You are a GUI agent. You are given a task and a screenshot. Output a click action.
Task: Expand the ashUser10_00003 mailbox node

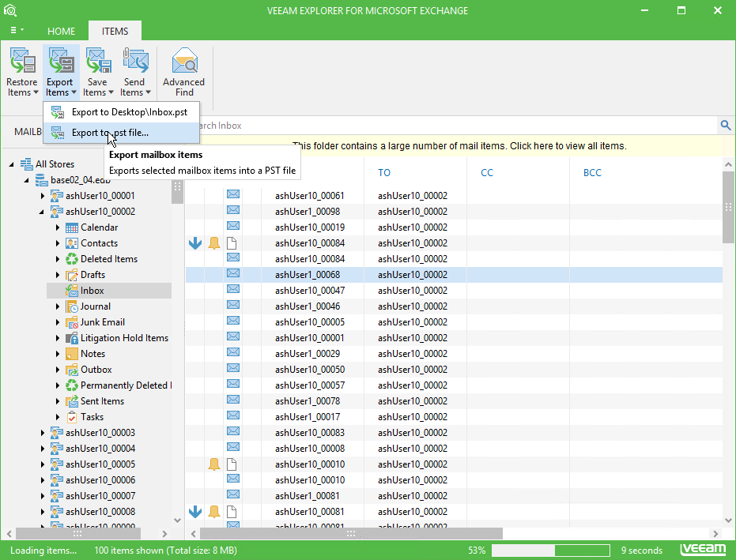pos(42,433)
